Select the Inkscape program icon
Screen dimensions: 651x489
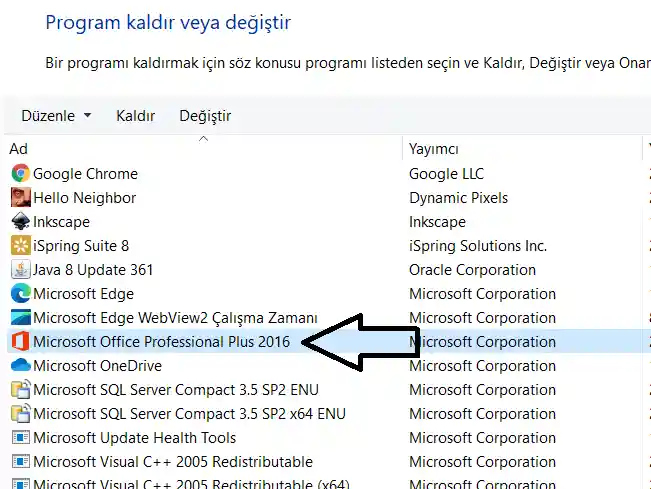click(x=20, y=221)
